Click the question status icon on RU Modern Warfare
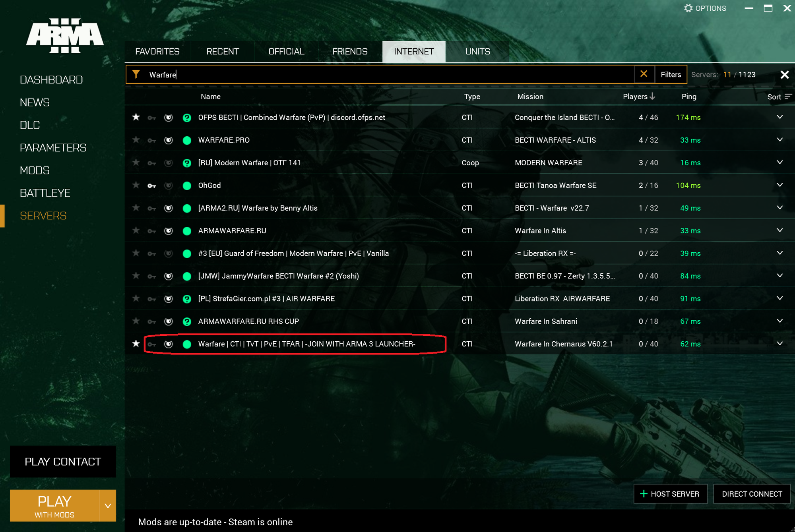Image resolution: width=795 pixels, height=532 pixels. point(187,163)
